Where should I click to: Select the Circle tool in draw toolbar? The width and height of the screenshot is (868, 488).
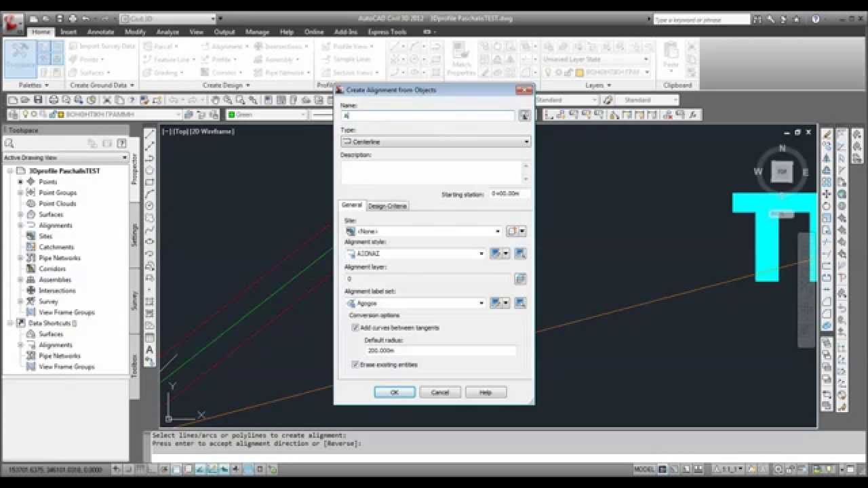tap(150, 206)
